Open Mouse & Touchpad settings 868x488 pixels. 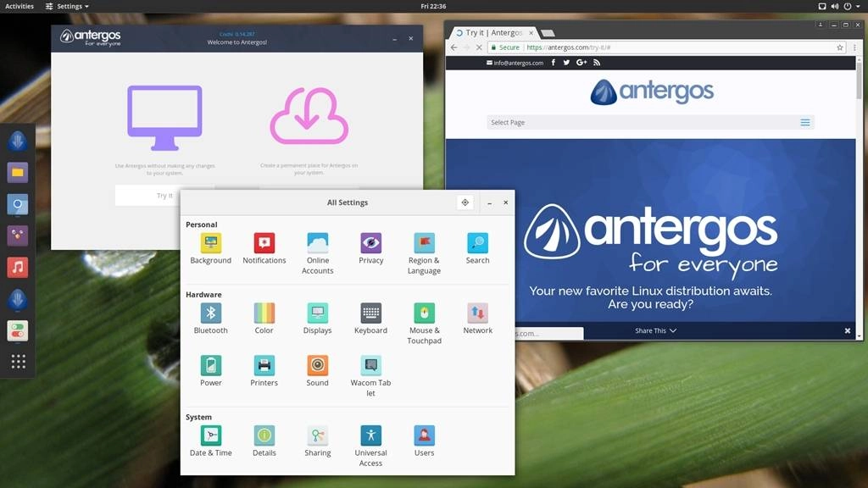click(424, 324)
